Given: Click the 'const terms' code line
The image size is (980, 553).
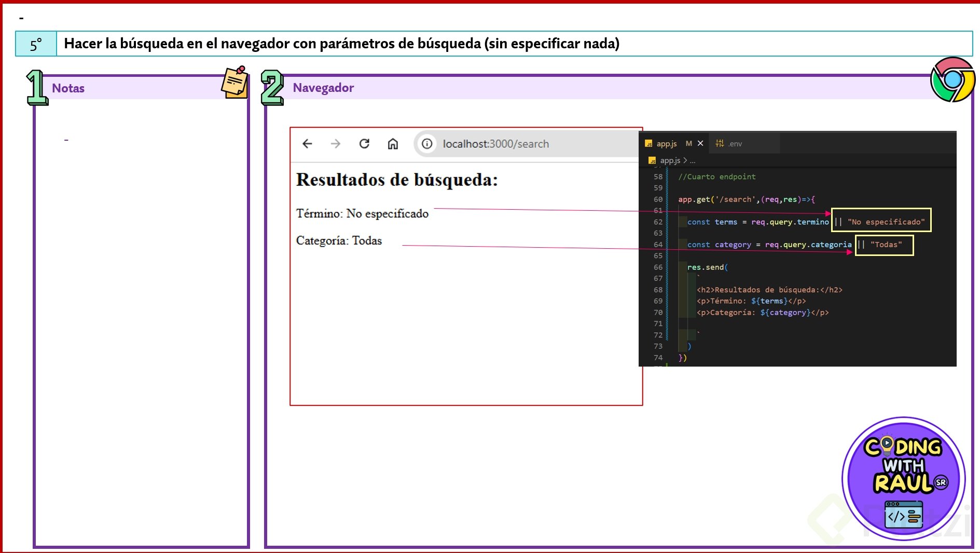Looking at the screenshot, I should 806,222.
